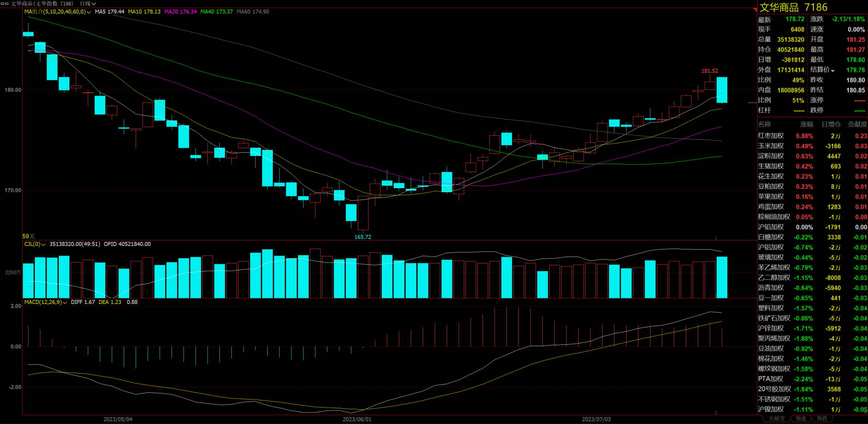Sort list by 贡献度 column header

coord(857,124)
